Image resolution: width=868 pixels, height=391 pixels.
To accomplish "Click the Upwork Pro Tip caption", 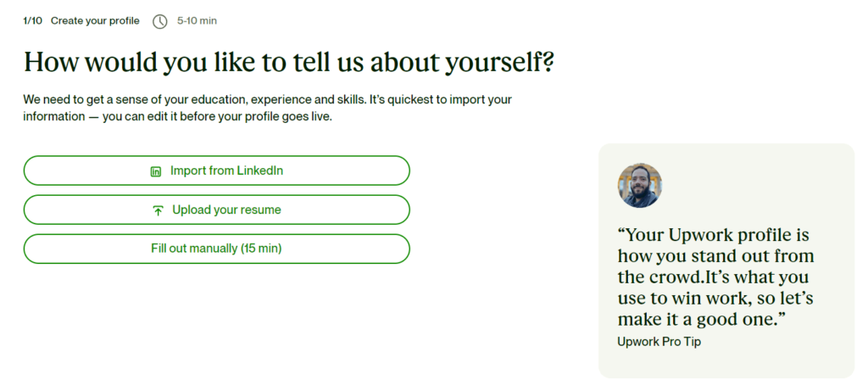I will [x=659, y=342].
